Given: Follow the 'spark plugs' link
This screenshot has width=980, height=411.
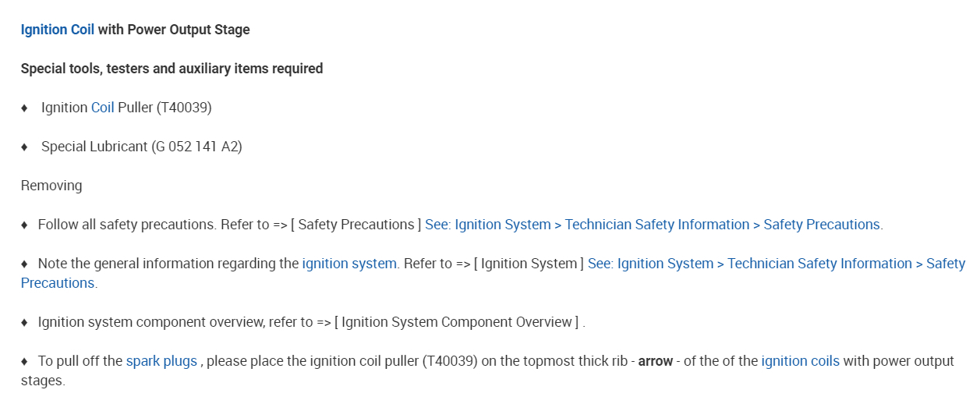Looking at the screenshot, I should [161, 361].
